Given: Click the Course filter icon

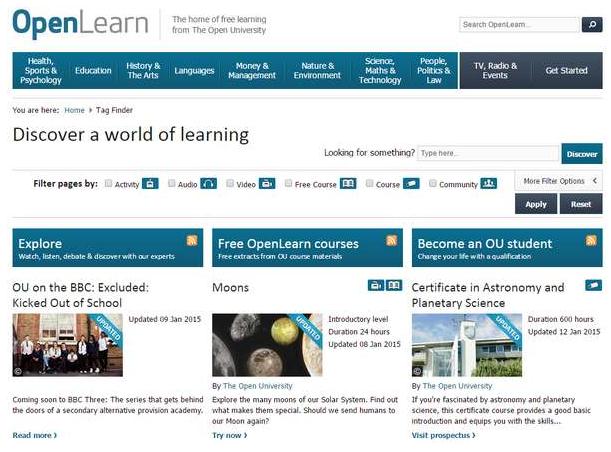Looking at the screenshot, I should (411, 184).
